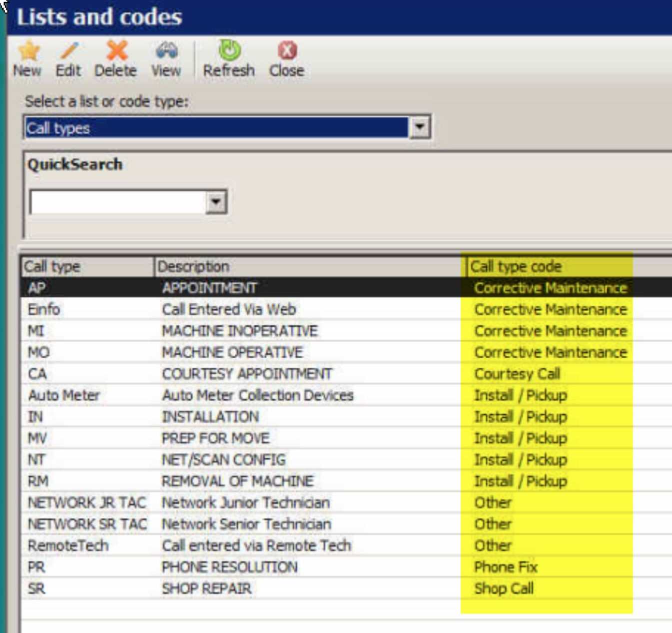Click the PHONE RESOLUTION description

230,568
